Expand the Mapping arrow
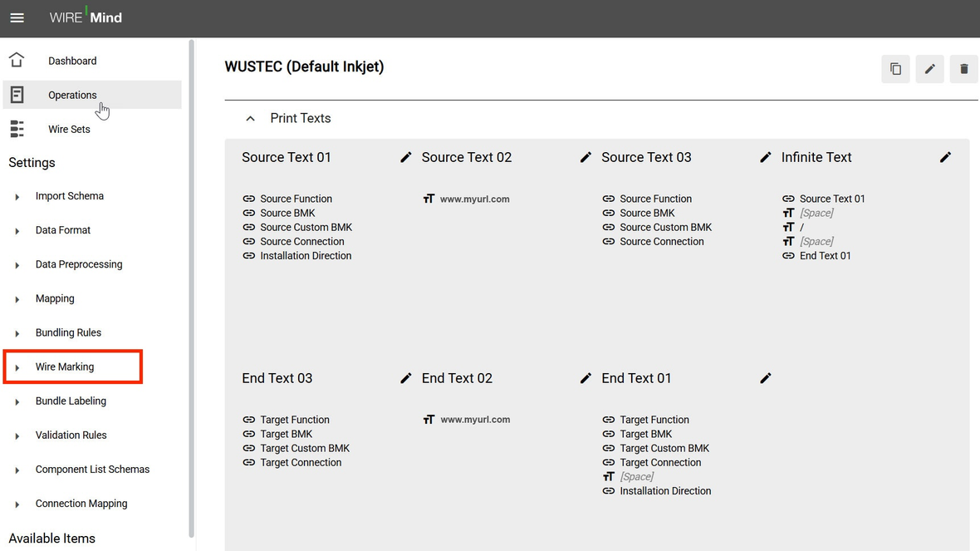Screen dimensions: 980x551 click(x=17, y=299)
